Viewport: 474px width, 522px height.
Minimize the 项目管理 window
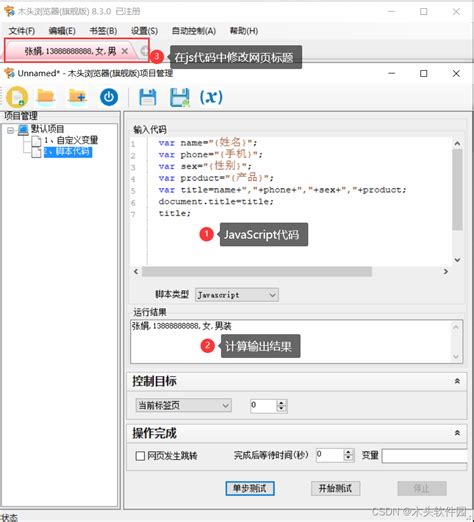[x=392, y=73]
